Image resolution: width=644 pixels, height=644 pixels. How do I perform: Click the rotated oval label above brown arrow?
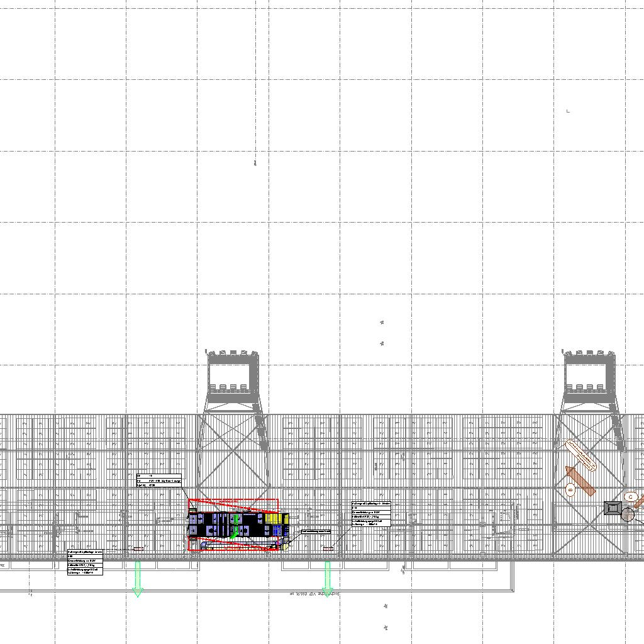(580, 455)
